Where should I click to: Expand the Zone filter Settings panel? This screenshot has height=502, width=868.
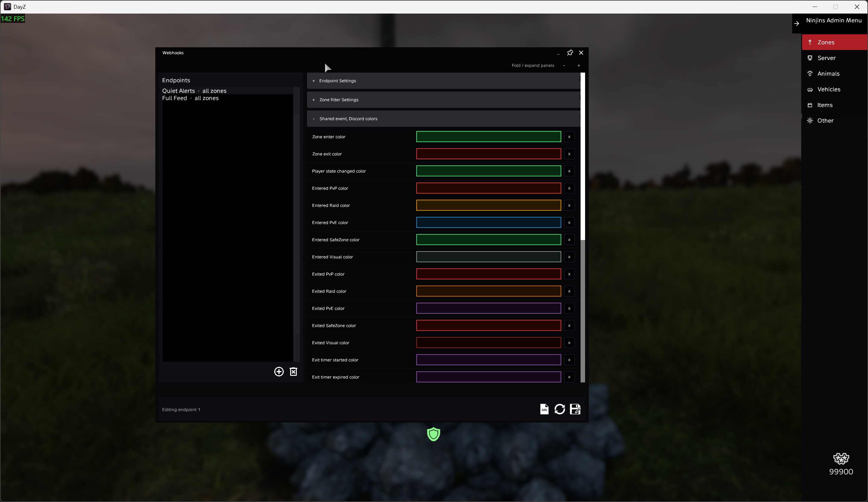(x=443, y=100)
